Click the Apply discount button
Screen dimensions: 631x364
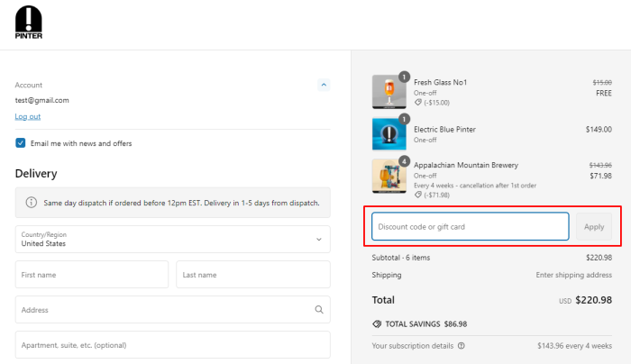[x=594, y=226]
